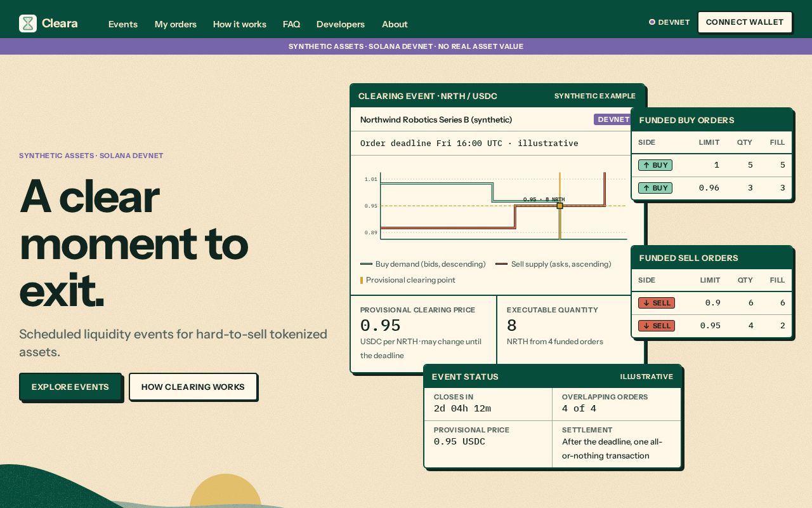Click FILL column header in sell orders

click(778, 280)
